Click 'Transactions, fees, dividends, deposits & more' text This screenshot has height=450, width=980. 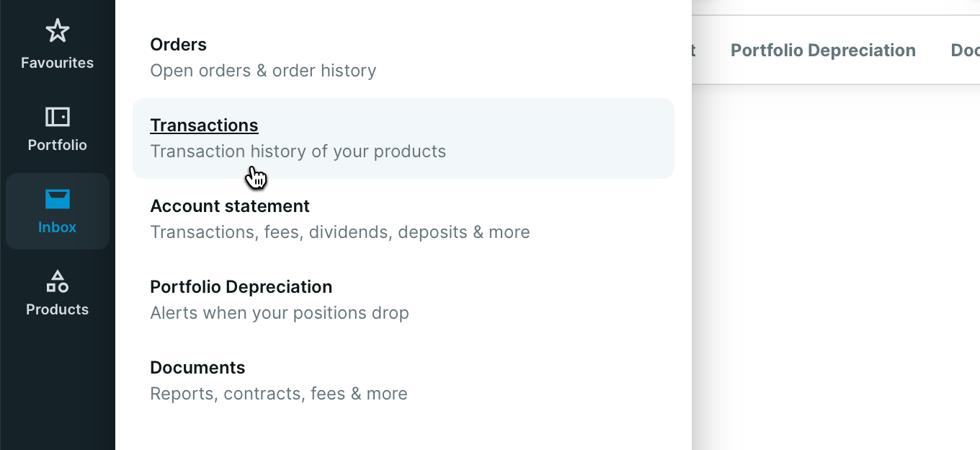(x=340, y=232)
